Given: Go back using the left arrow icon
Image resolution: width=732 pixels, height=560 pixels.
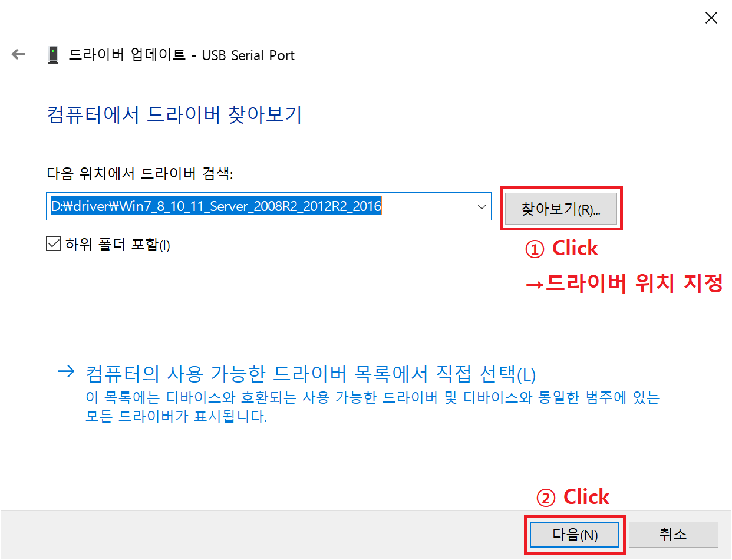Looking at the screenshot, I should (x=19, y=55).
